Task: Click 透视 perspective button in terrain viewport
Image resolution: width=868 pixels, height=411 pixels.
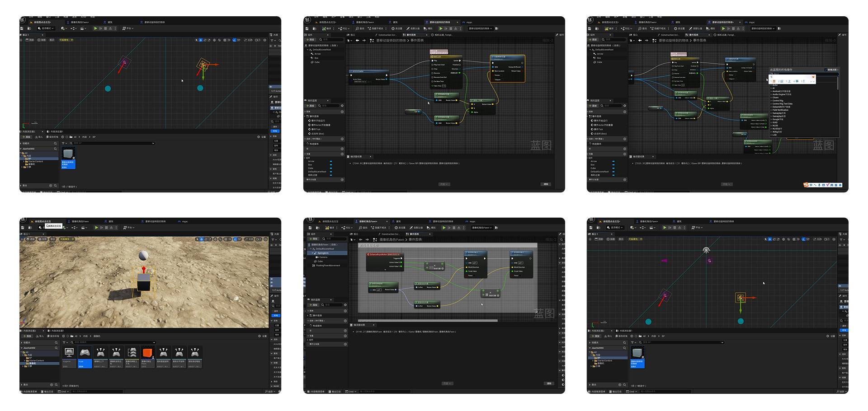Action: 30,239
